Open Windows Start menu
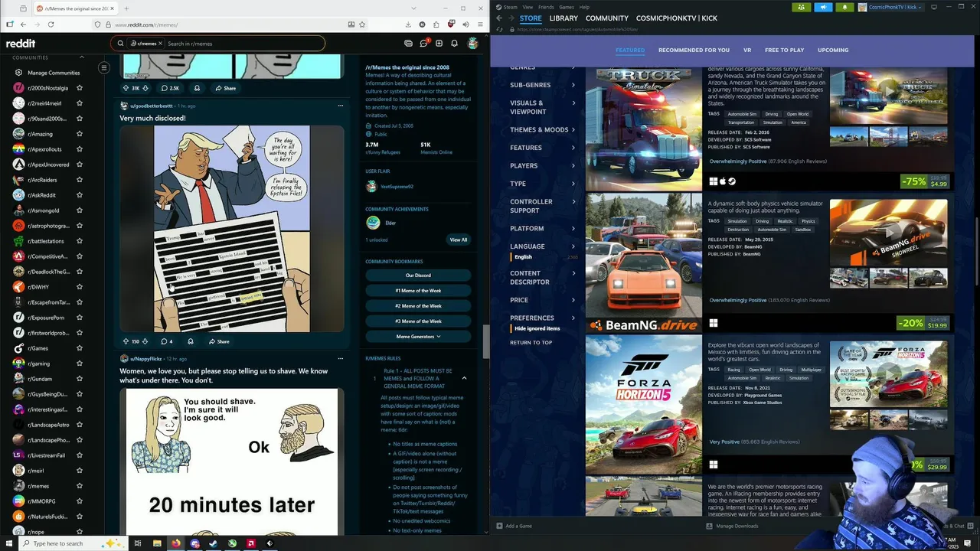Viewport: 980px width, 551px height. pos(8,543)
